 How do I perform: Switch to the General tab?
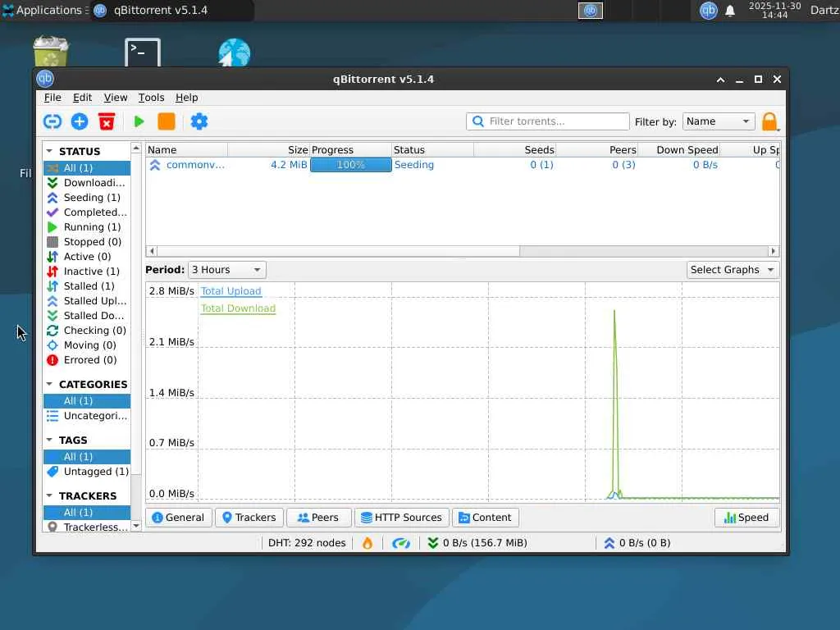click(x=178, y=518)
